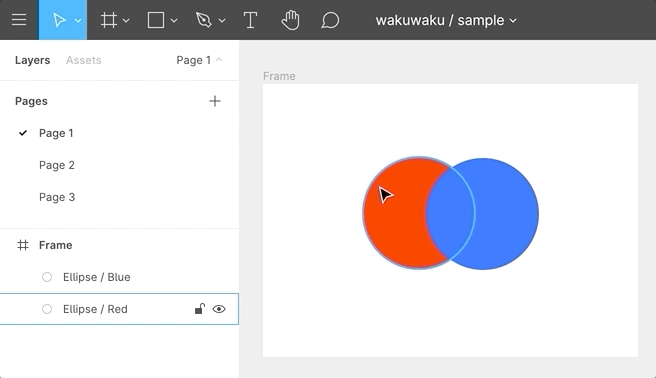Hide the Ellipse / Red layer
Viewport: 656px width, 378px height.
tap(219, 309)
